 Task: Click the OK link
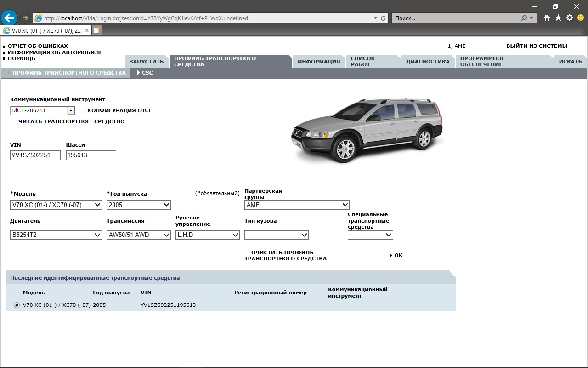(398, 255)
